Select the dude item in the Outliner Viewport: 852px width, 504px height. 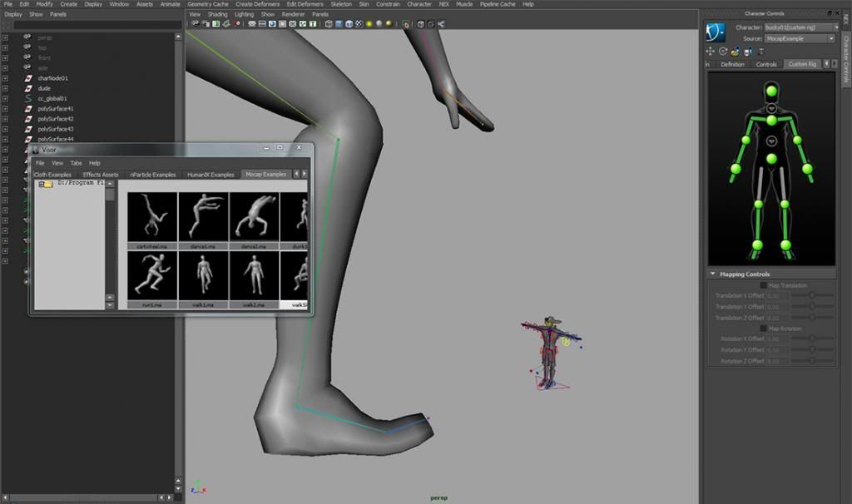point(44,88)
